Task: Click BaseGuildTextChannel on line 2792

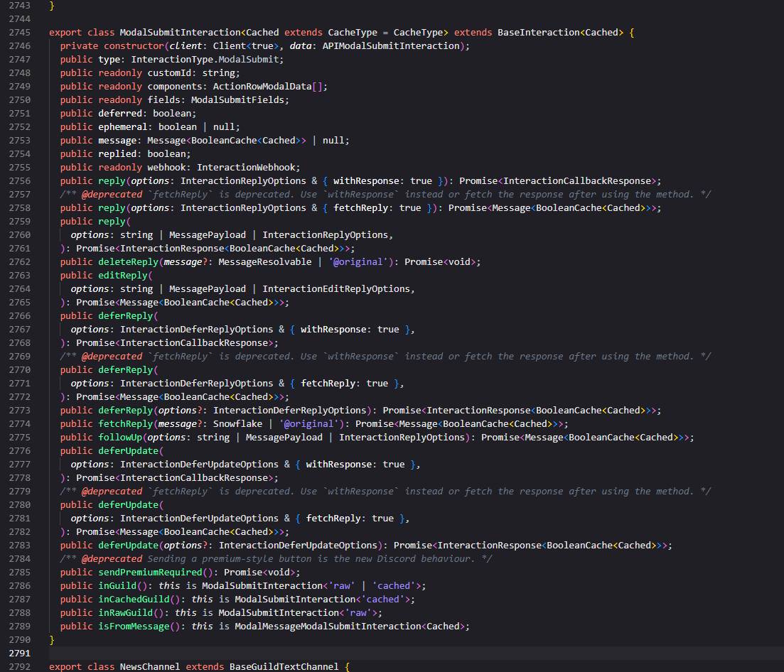Action: (x=284, y=666)
